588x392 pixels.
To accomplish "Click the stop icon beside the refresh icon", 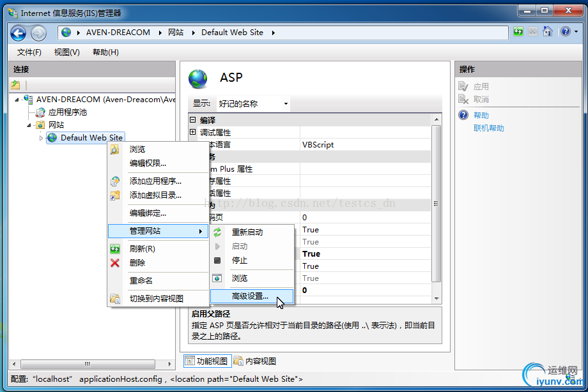I will tap(533, 32).
